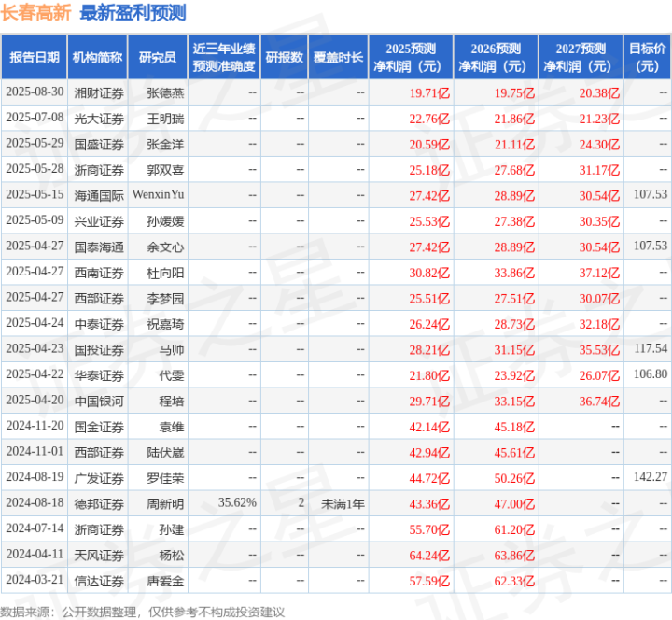This screenshot has height=620, width=672.
Task: Click date 2025-05-28 cell
Action: click(x=35, y=169)
